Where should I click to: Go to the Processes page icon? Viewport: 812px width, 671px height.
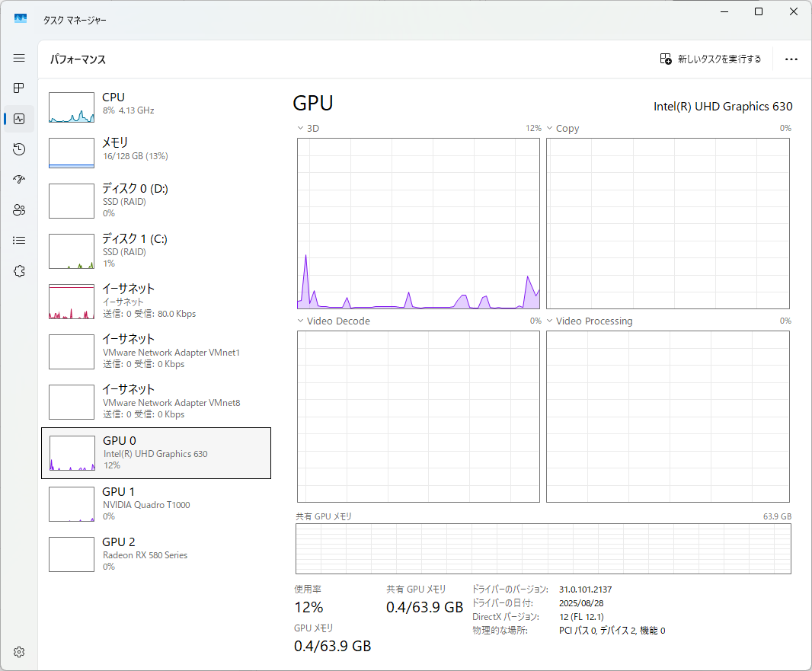19,88
